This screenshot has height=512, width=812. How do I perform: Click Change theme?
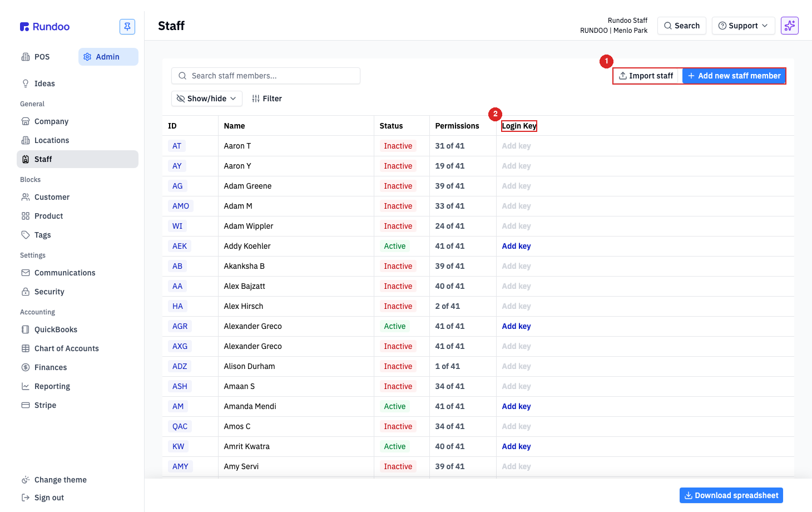pyautogui.click(x=60, y=480)
